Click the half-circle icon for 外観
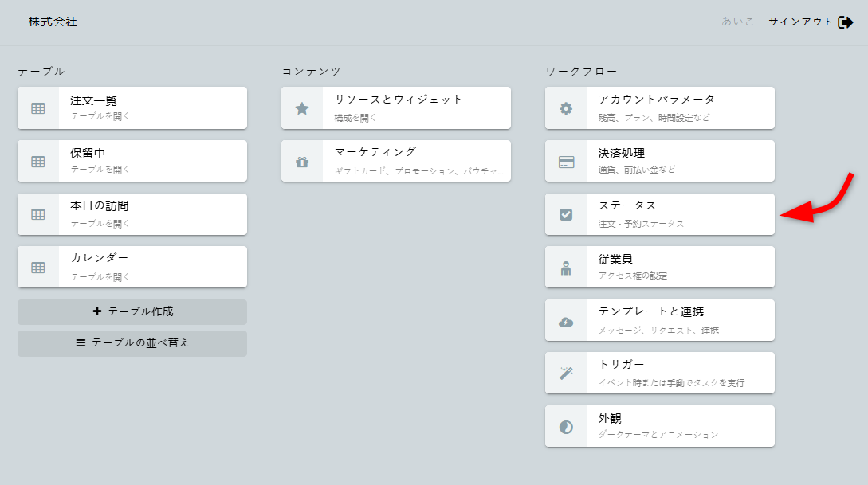The image size is (868, 485). click(566, 427)
